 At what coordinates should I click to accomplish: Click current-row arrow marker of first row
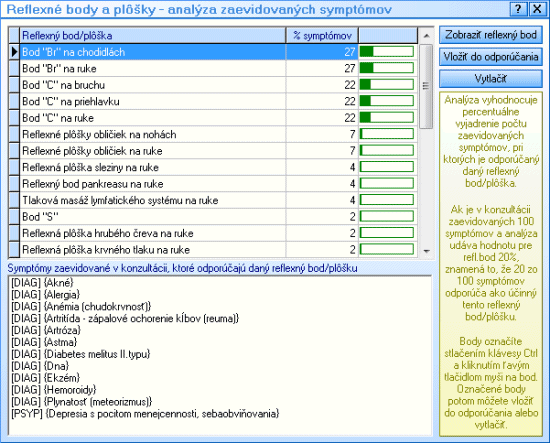click(x=14, y=52)
